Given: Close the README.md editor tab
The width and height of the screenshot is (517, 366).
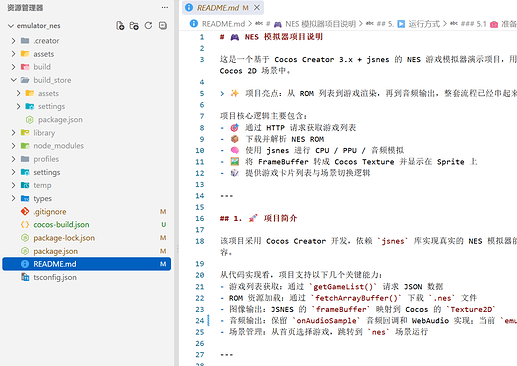Looking at the screenshot, I should click(x=257, y=7).
